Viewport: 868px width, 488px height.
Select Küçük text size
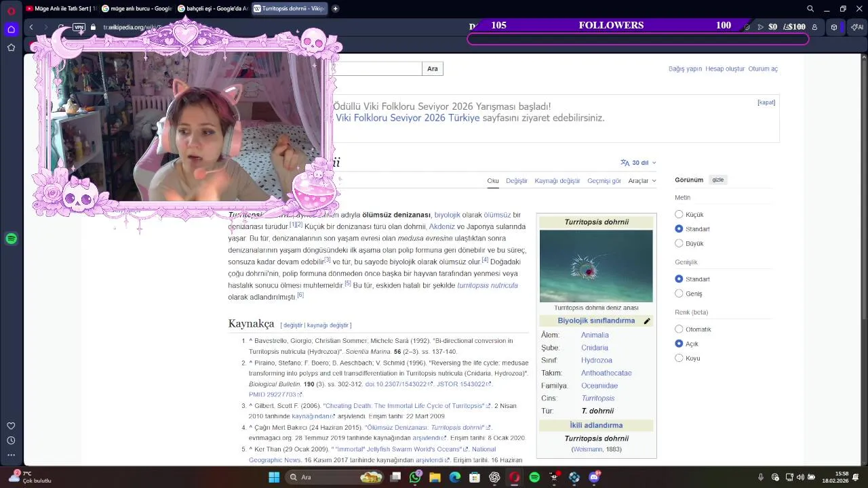[679, 214]
